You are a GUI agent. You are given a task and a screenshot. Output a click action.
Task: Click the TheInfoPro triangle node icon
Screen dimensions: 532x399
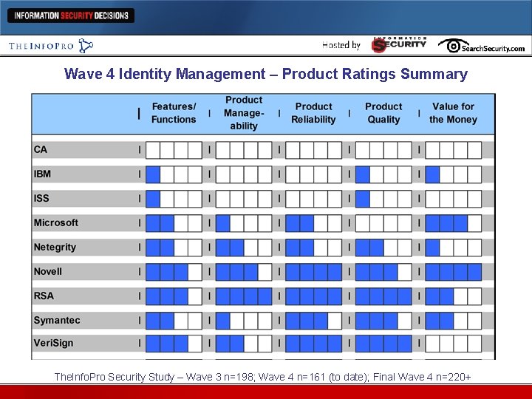point(86,46)
